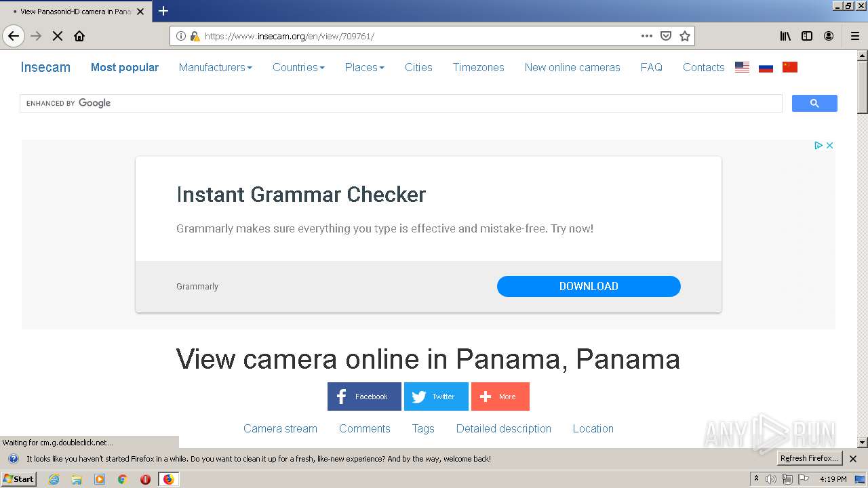
Task: Click the forward navigation arrow
Action: [x=37, y=36]
